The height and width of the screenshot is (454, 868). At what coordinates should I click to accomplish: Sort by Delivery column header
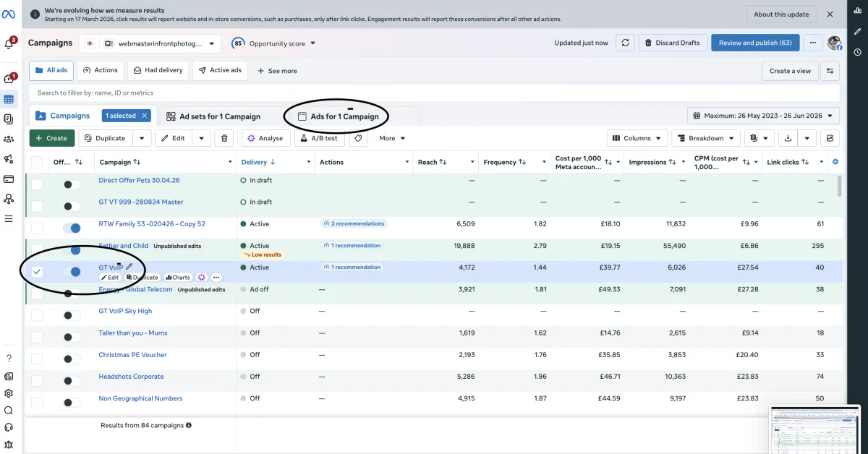point(258,162)
